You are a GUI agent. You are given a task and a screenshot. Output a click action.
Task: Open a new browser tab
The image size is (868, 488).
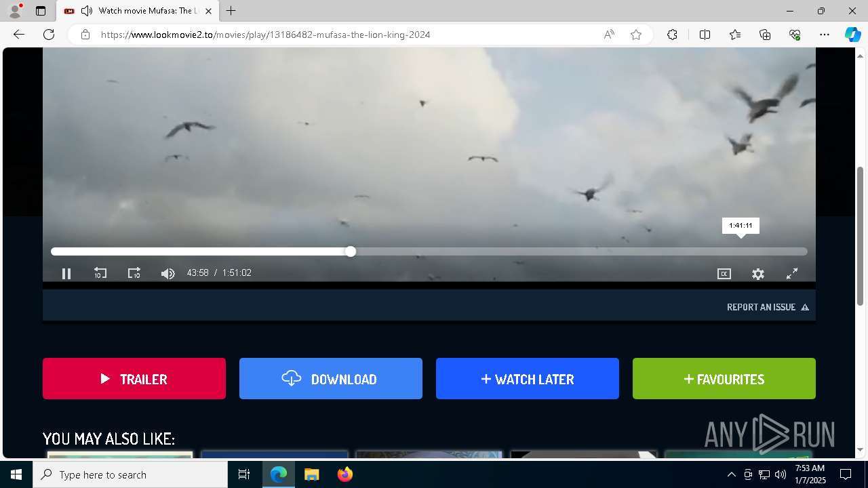[231, 11]
